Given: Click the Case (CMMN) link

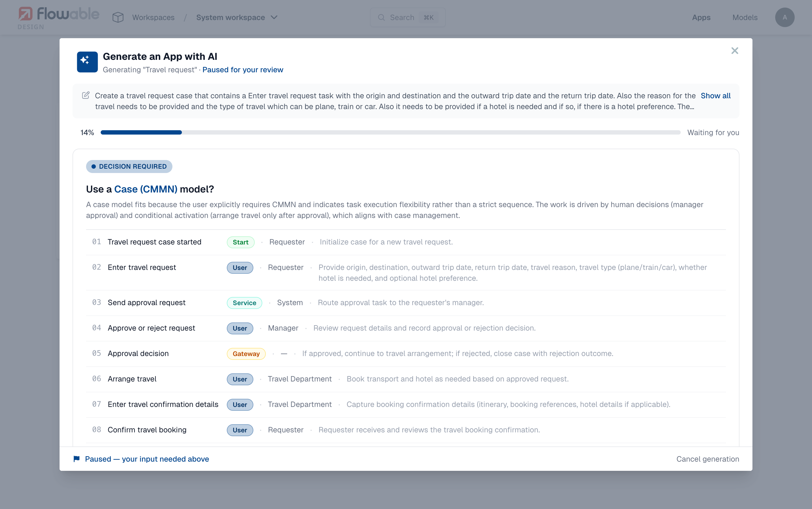Looking at the screenshot, I should pyautogui.click(x=146, y=189).
